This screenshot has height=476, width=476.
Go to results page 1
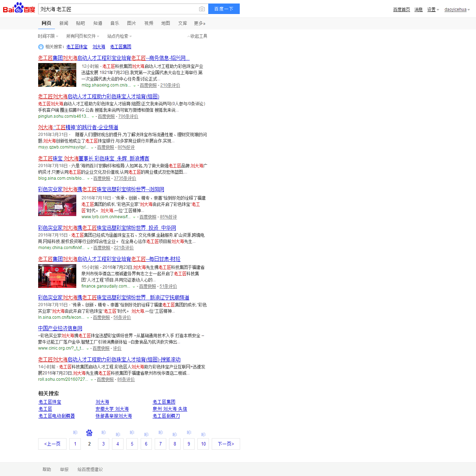click(75, 444)
